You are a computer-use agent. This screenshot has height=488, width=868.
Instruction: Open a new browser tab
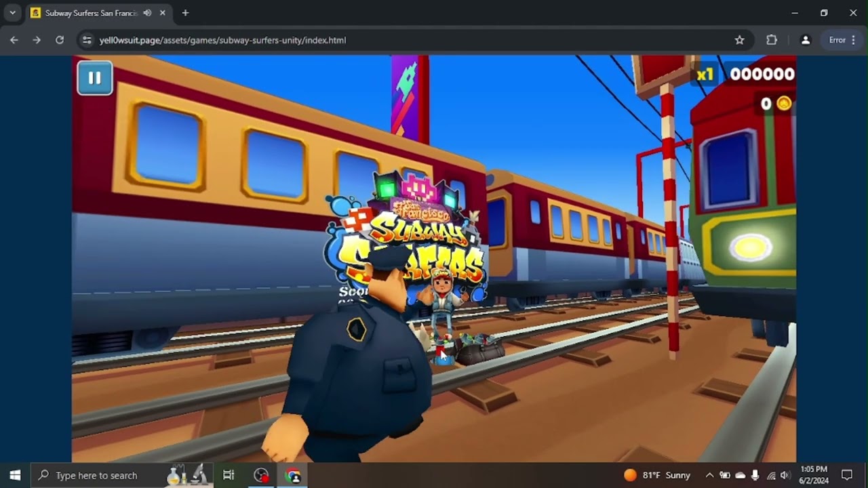(x=185, y=13)
